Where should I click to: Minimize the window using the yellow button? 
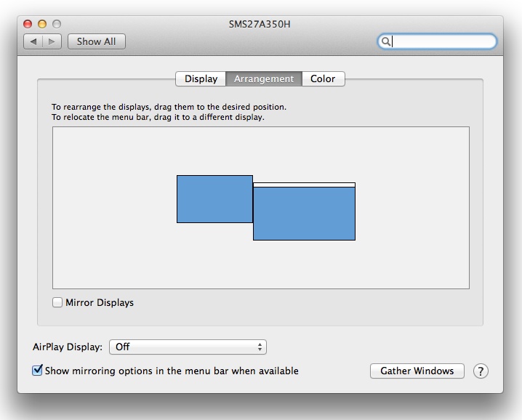tap(43, 24)
